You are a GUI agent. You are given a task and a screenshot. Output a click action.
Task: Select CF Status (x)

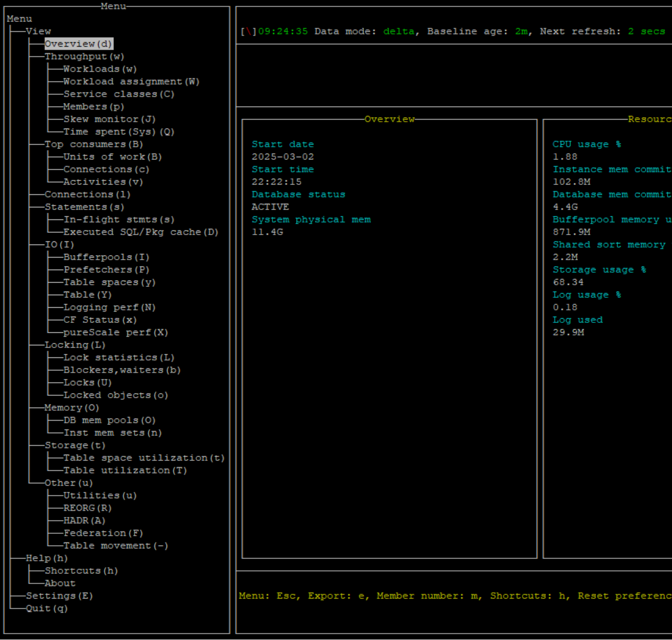click(100, 320)
